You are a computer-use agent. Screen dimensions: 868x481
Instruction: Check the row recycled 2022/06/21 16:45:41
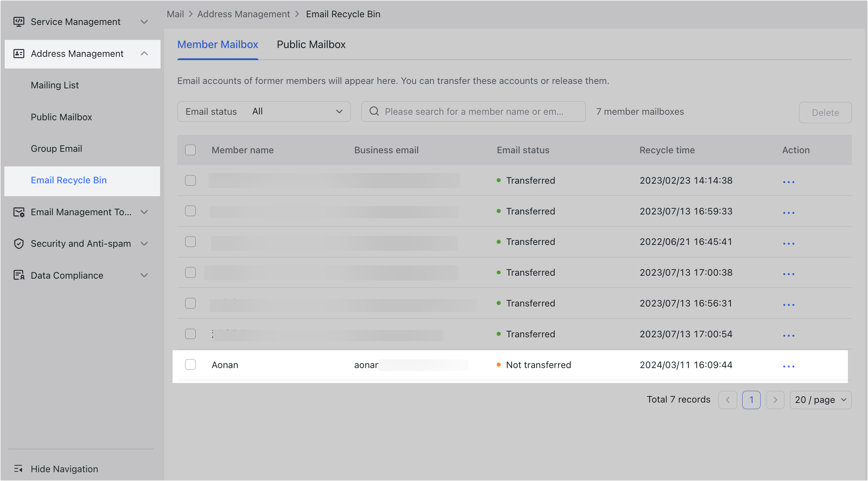coord(190,242)
